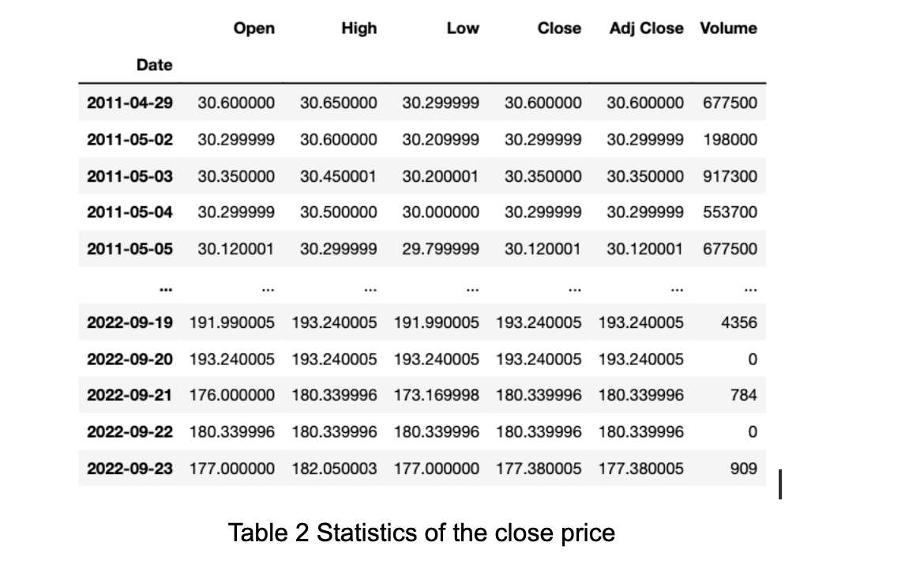
Task: Click volume value 917300
Action: (730, 176)
